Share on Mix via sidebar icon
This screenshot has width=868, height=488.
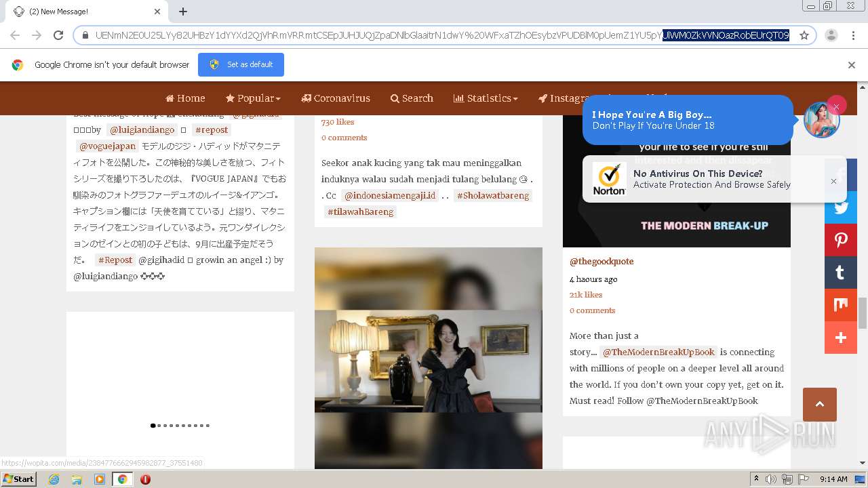841,305
